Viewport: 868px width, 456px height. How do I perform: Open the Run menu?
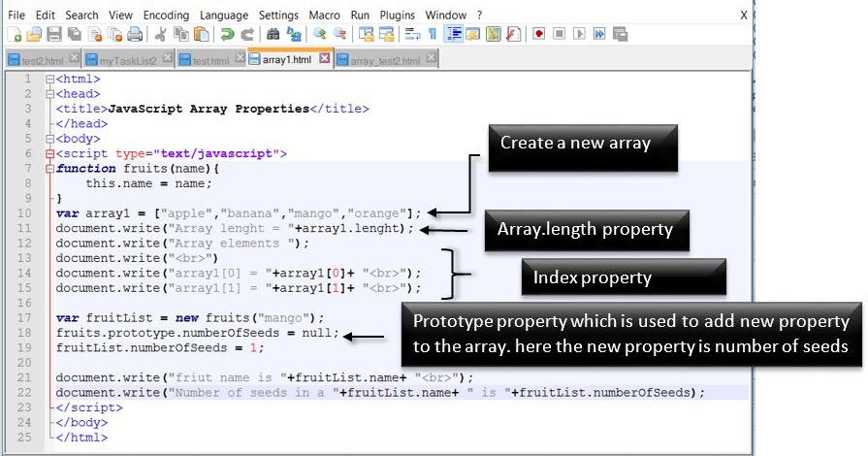(x=359, y=15)
